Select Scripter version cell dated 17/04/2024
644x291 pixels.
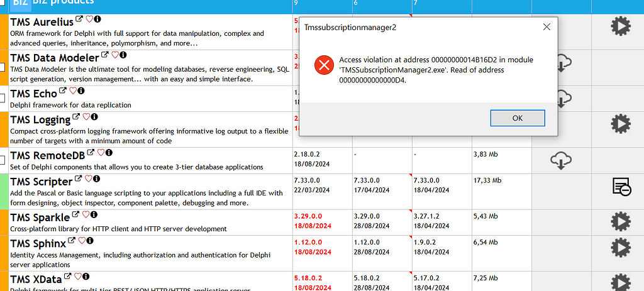tap(382, 191)
